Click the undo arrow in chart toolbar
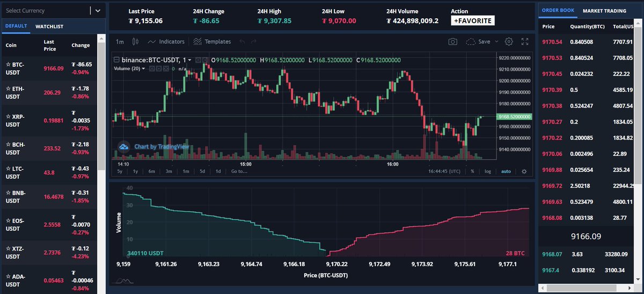The height and width of the screenshot is (294, 644). tap(242, 41)
